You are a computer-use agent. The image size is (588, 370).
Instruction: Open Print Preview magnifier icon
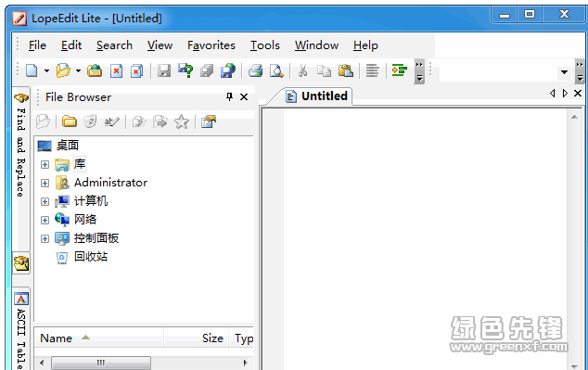[x=276, y=70]
